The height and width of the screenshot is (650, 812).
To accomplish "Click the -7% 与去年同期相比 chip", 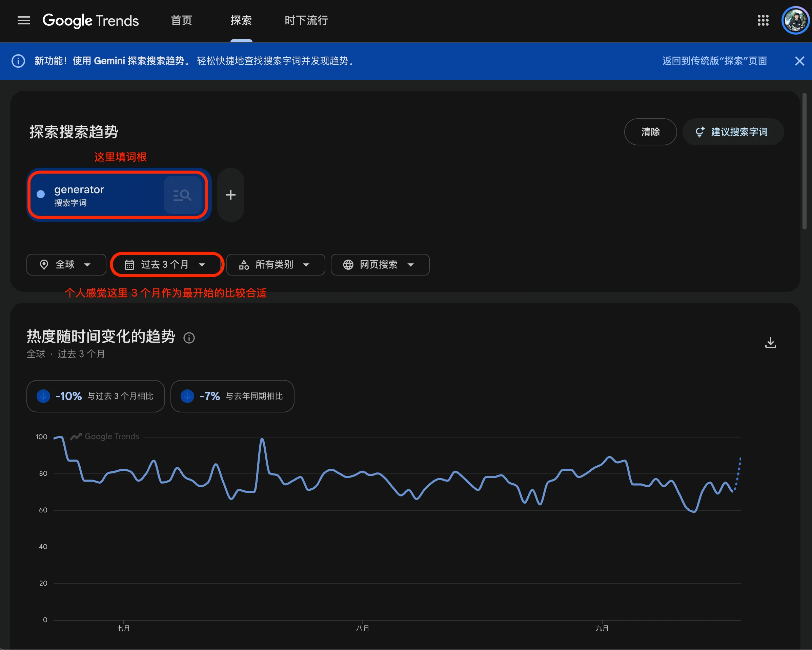I will point(232,396).
